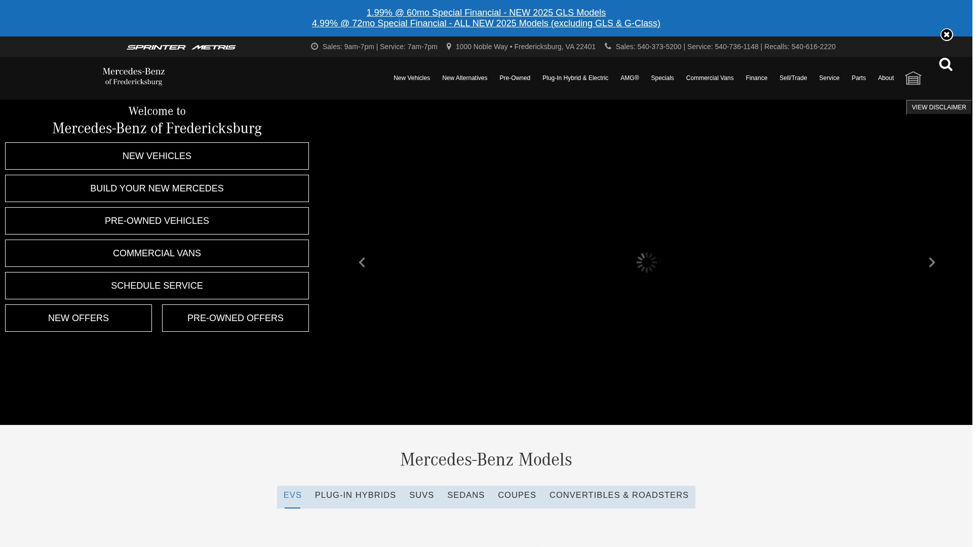Click the clock hours icon
980x547 pixels.
click(x=315, y=46)
